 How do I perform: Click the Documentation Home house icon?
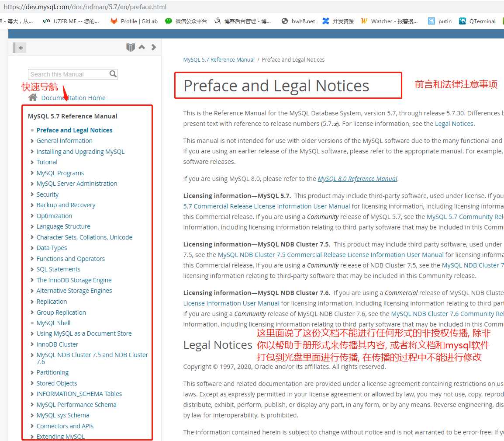coord(32,97)
